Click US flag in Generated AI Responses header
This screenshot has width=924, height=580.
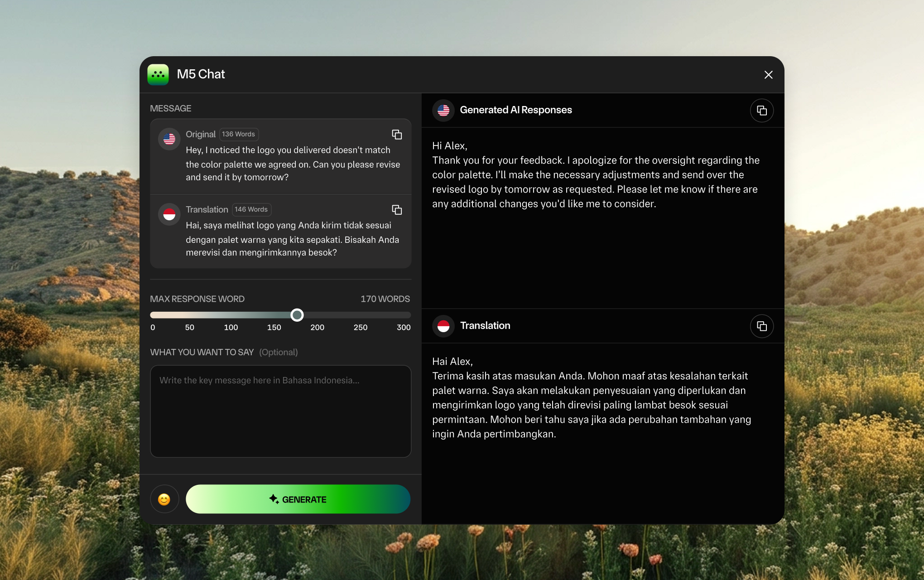[443, 110]
